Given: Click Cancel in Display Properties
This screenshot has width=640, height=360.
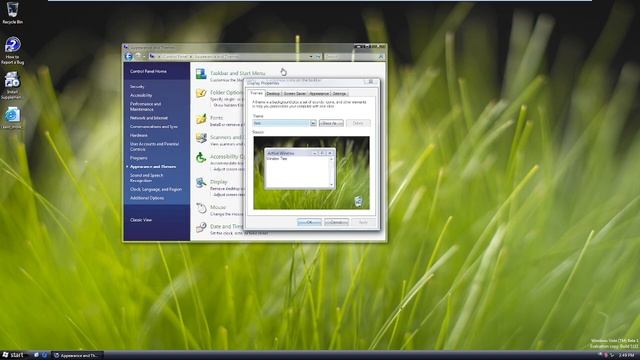Looking at the screenshot, I should (336, 222).
